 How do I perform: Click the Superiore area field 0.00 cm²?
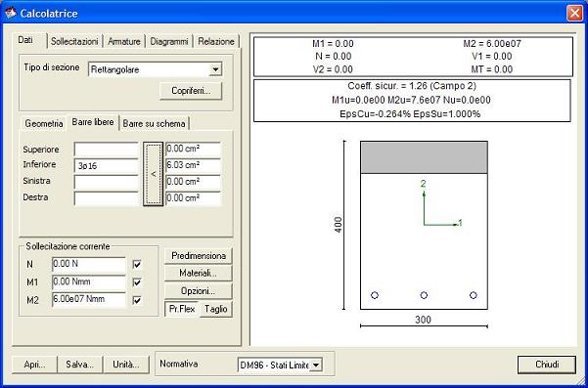click(x=193, y=150)
